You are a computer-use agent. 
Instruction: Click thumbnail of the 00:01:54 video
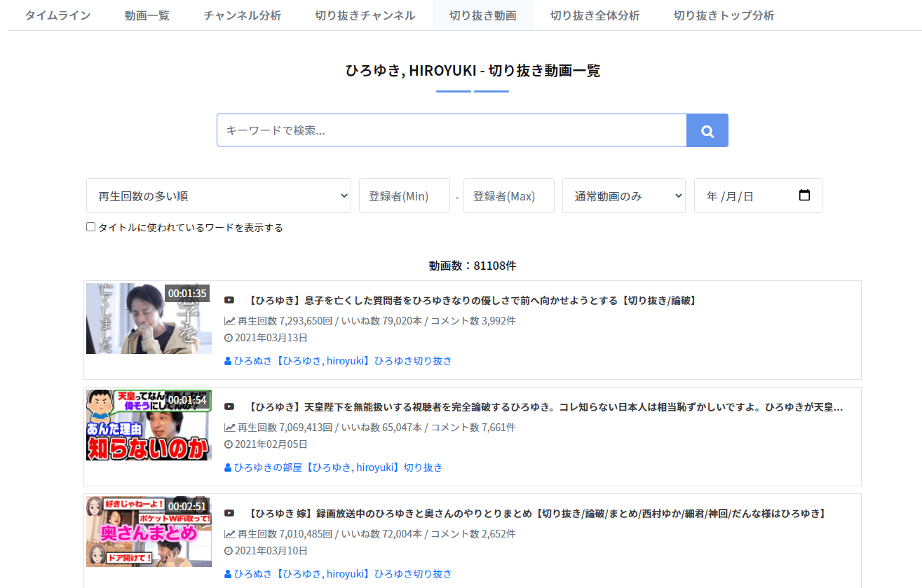click(x=149, y=425)
